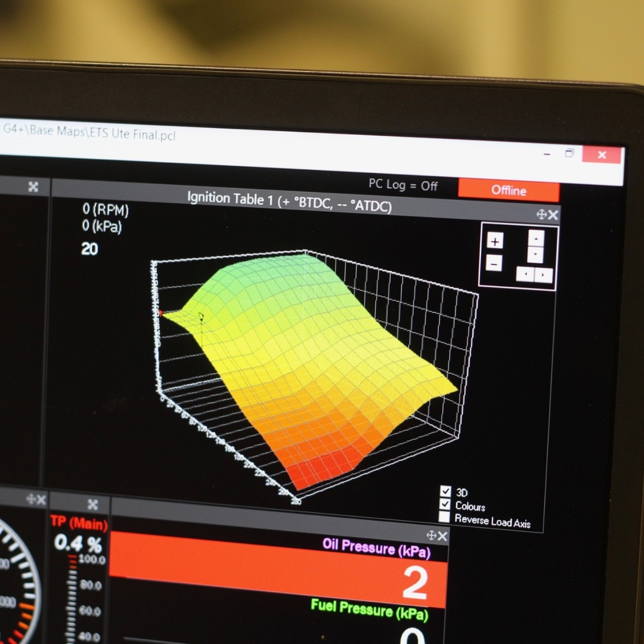Enable Reverse Load Axis checkbox
Viewport: 644px width, 644px height.
click(x=444, y=516)
